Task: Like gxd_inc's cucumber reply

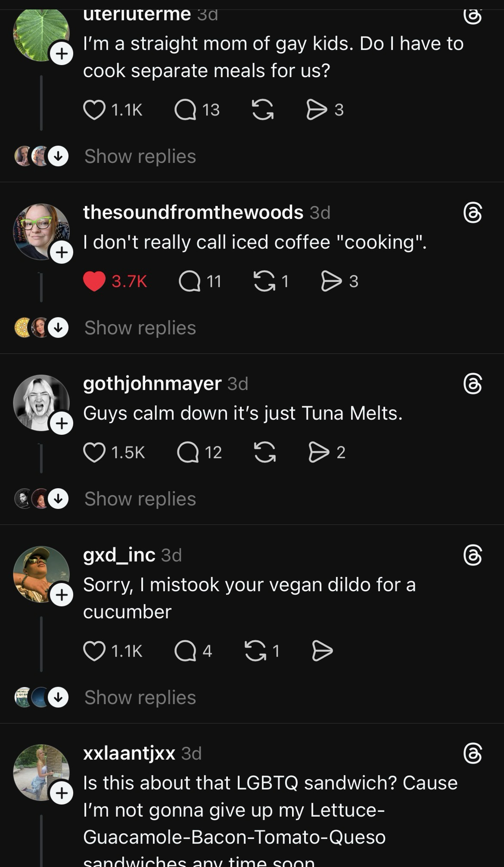Action: [94, 651]
